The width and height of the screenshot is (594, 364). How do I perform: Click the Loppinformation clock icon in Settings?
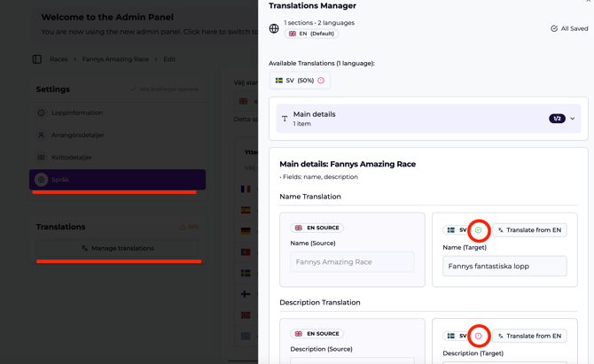point(42,113)
